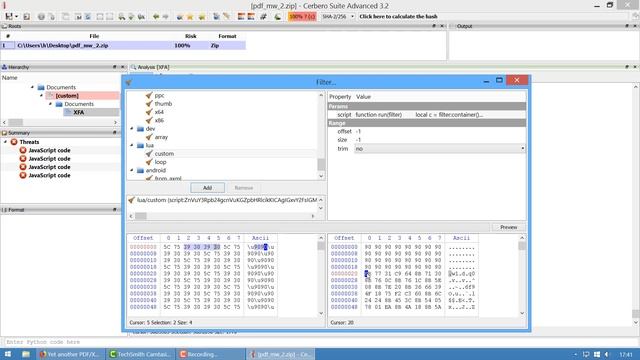Select the lua/custom entry in applied filters list
Viewport: 640px width, 360px height.
pos(223,200)
